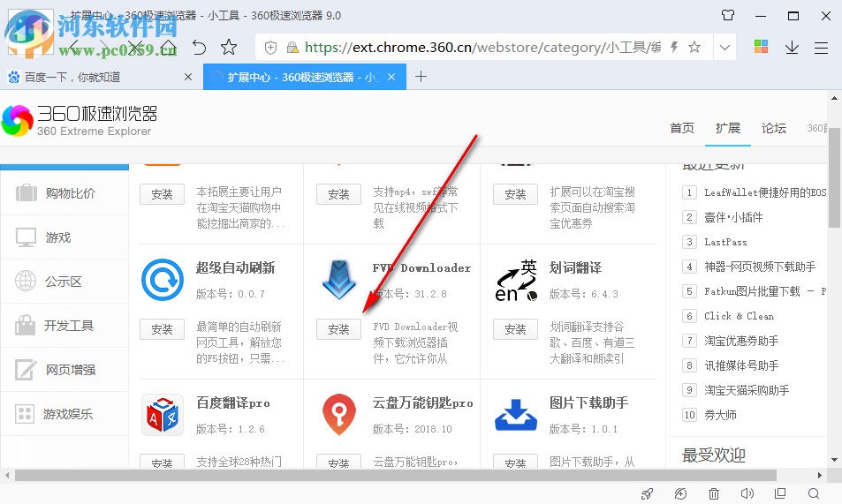
Task: Click the trash bin icon in status bar
Action: coord(714,493)
